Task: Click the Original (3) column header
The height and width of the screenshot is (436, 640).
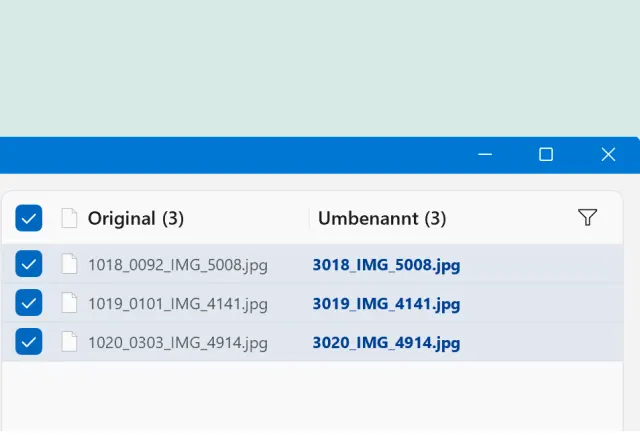Action: tap(136, 218)
